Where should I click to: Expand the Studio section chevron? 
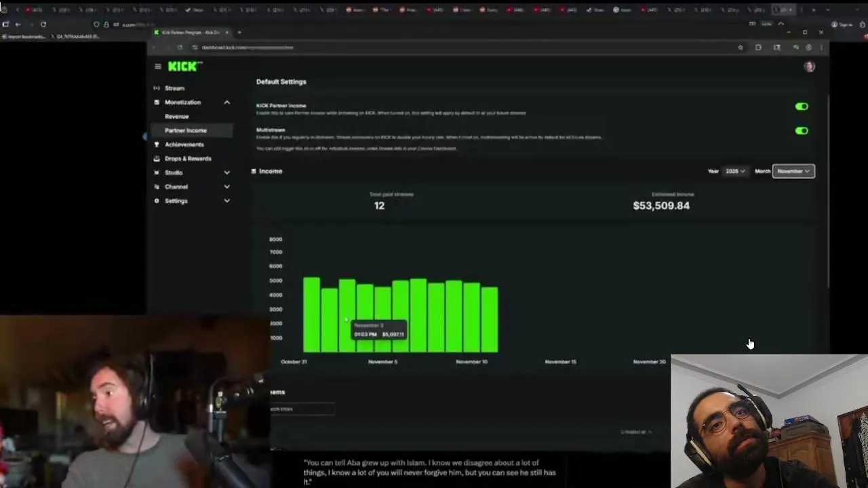226,173
